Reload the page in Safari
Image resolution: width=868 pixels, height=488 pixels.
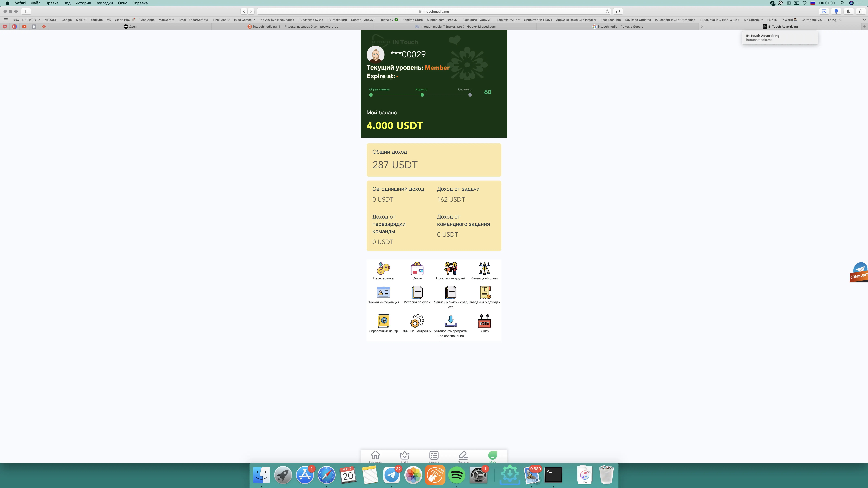tap(608, 11)
